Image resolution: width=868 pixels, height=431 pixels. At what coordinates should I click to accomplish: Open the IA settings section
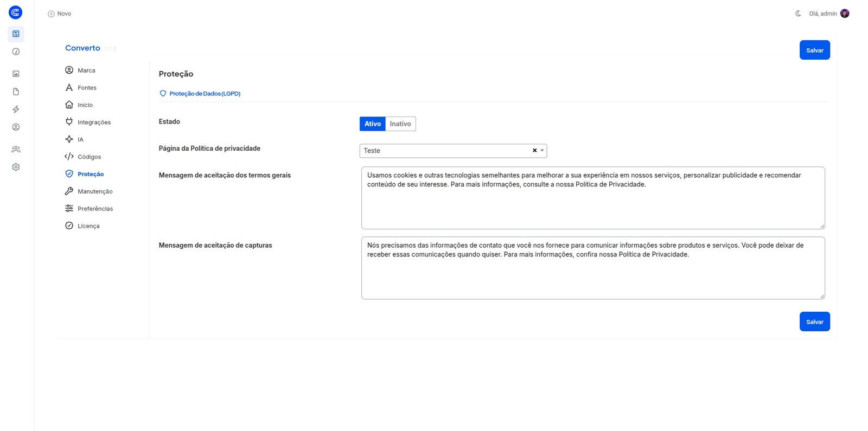coord(74,140)
